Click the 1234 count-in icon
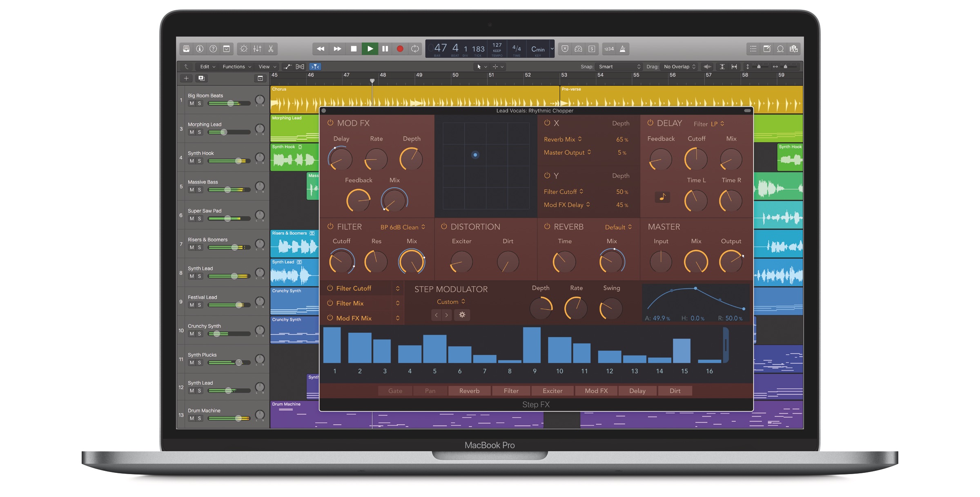Screen dimensions: 980x497 [x=609, y=49]
